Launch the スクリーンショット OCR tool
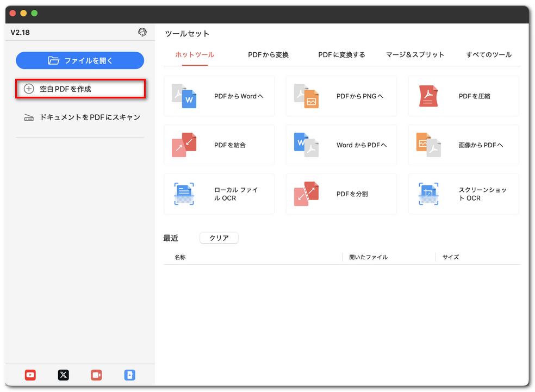Screen dimensions: 535x392 [x=463, y=194]
